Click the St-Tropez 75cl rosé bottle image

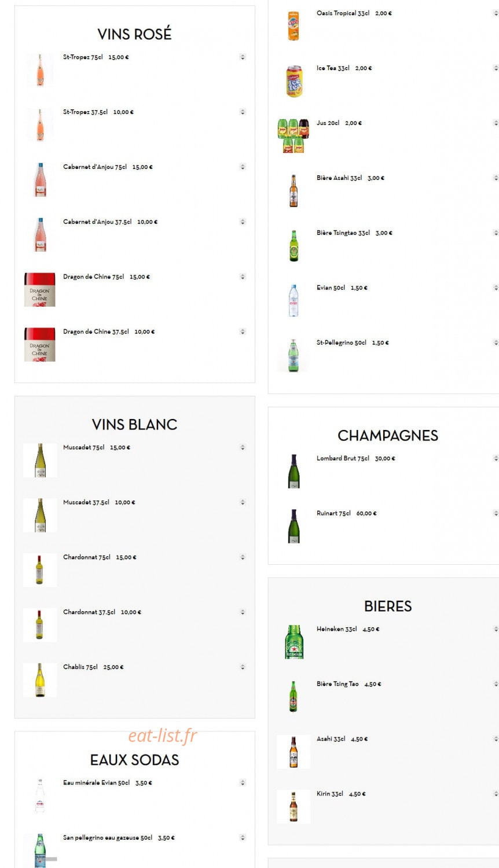coord(40,70)
